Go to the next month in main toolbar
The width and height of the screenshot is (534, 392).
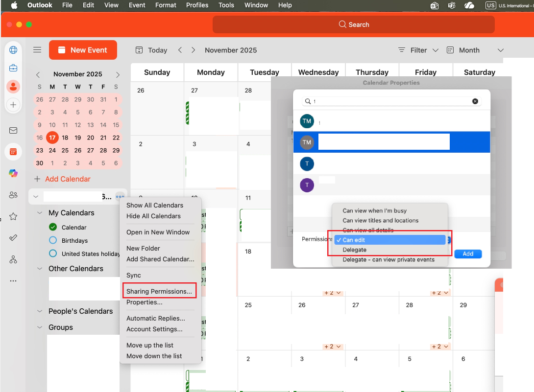pyautogui.click(x=193, y=50)
